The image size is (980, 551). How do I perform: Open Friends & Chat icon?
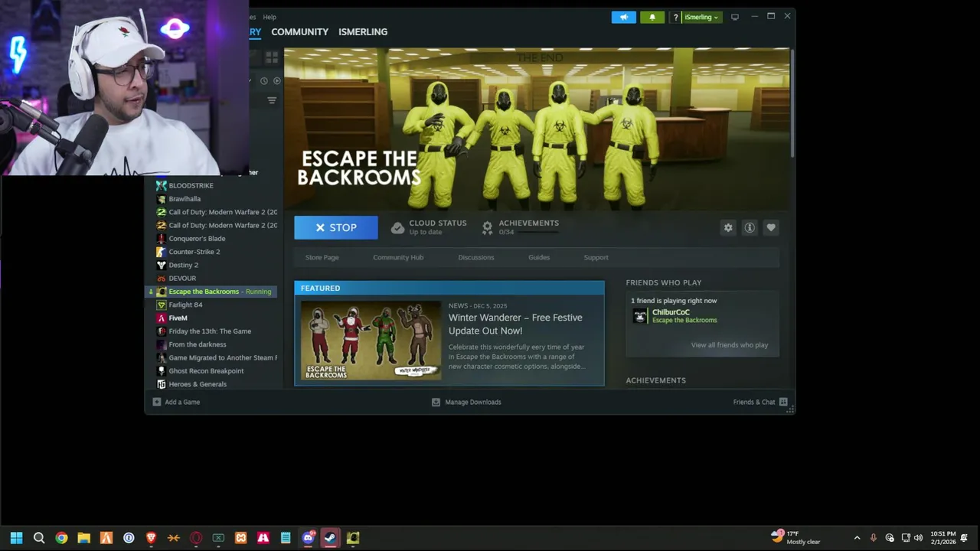tap(783, 402)
